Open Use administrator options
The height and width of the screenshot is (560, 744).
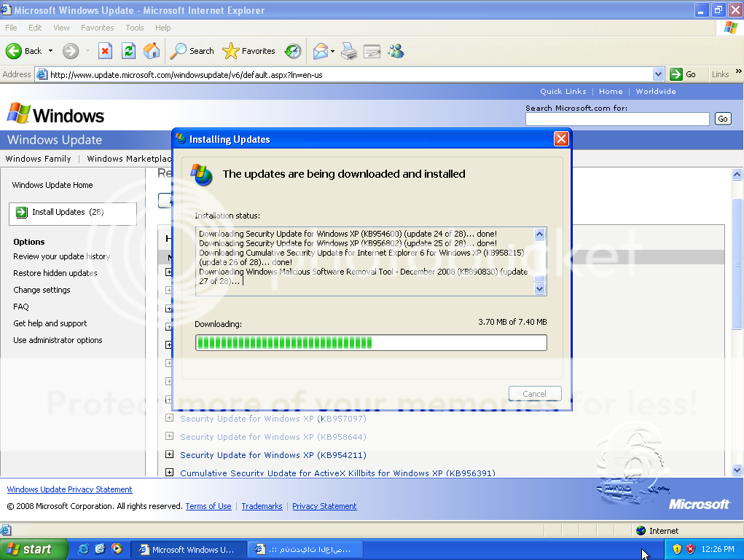[58, 340]
